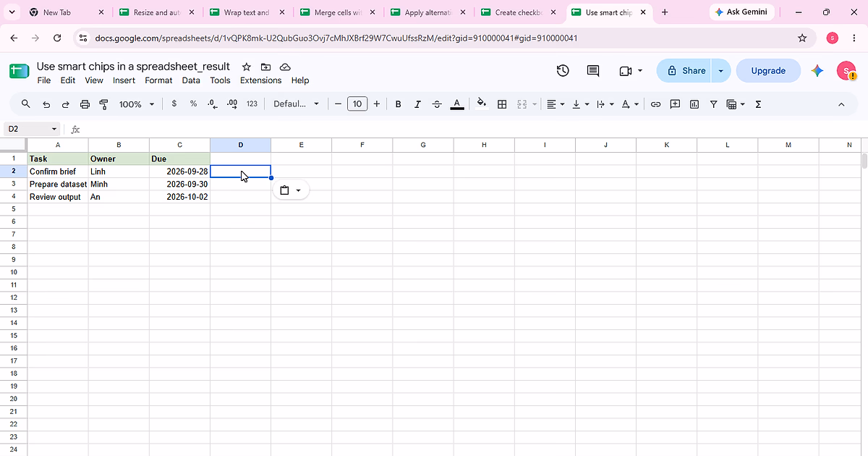The width and height of the screenshot is (868, 456).
Task: Format cell as percent
Action: (193, 104)
